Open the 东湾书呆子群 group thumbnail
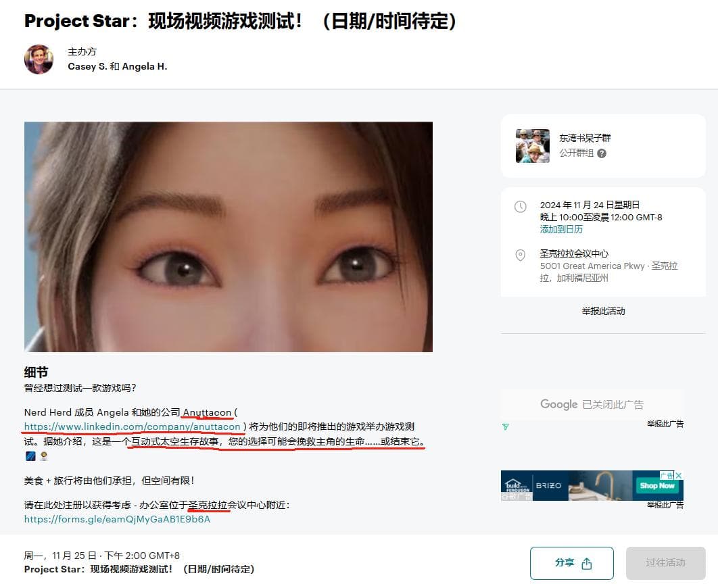 tap(533, 145)
